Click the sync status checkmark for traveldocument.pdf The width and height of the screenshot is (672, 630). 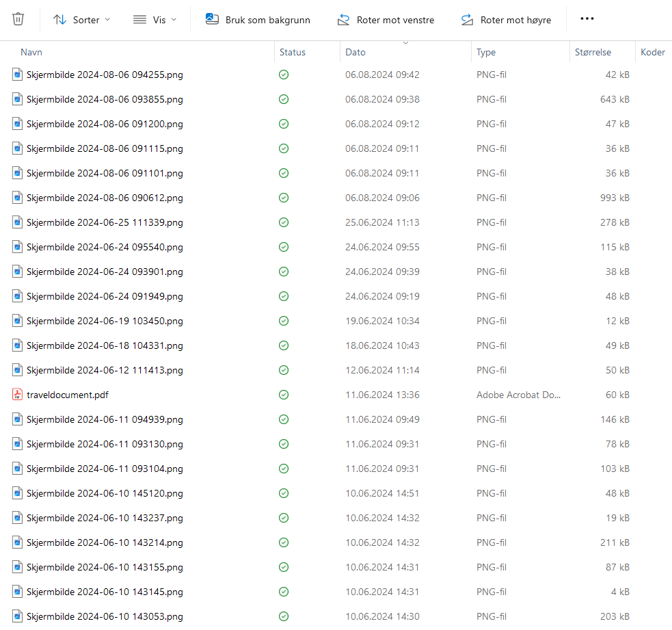coord(284,395)
